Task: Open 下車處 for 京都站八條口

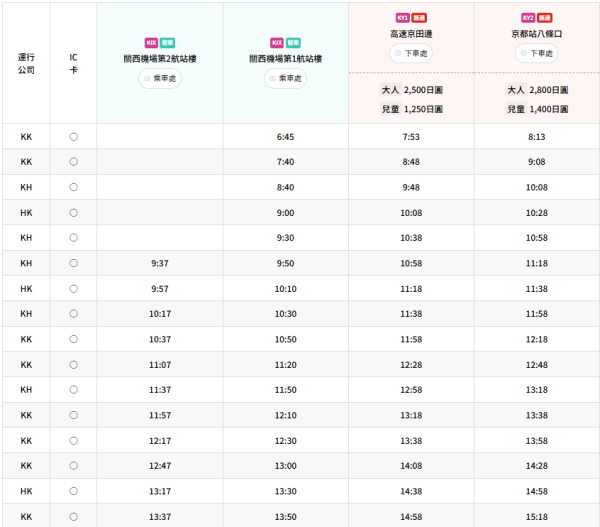Action: (537, 53)
